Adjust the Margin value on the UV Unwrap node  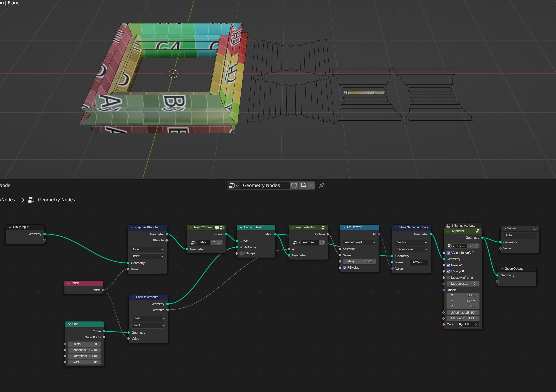pos(359,261)
